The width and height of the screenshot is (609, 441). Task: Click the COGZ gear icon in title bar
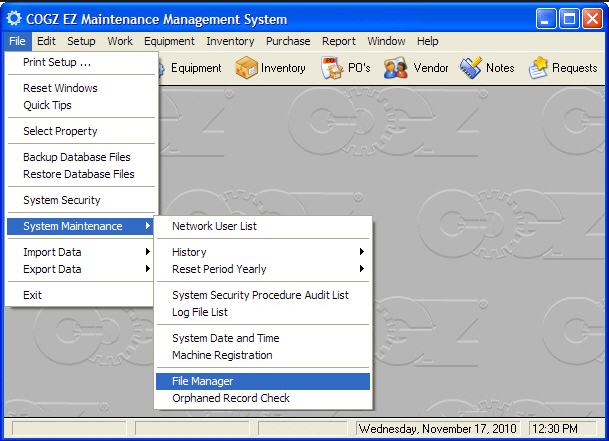[x=14, y=19]
